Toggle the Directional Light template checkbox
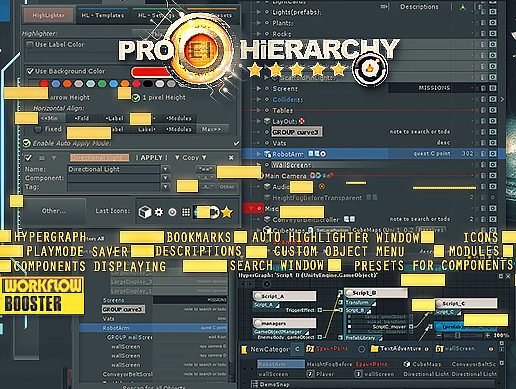516x389 pixels. [29, 158]
